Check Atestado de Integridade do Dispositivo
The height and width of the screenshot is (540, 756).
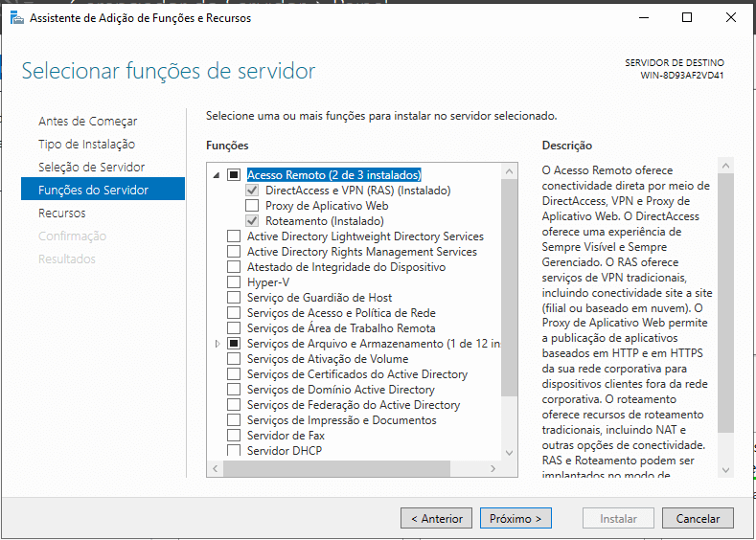234,267
